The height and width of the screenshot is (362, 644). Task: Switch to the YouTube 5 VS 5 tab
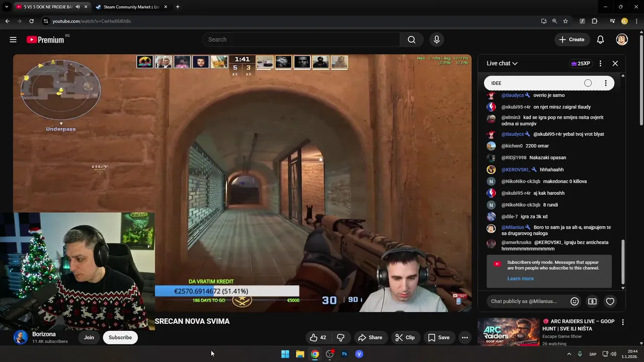click(47, 7)
